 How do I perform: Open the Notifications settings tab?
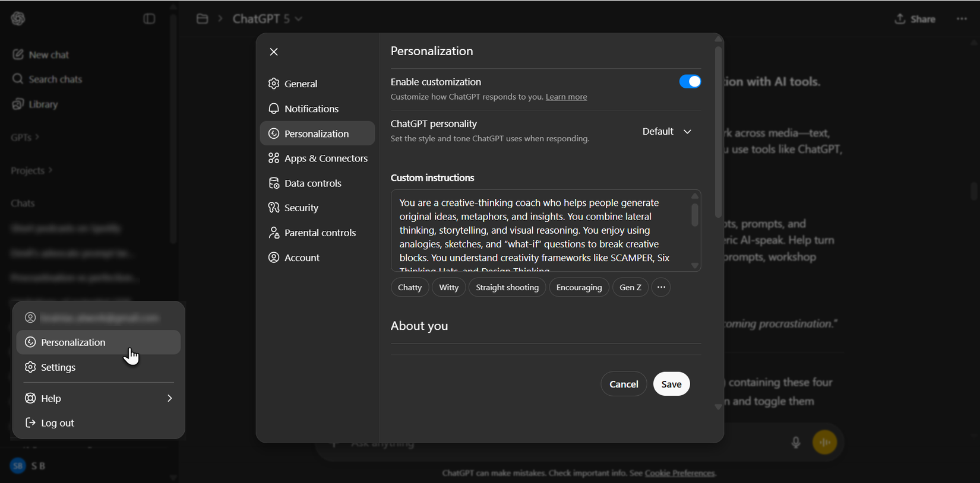(x=311, y=109)
